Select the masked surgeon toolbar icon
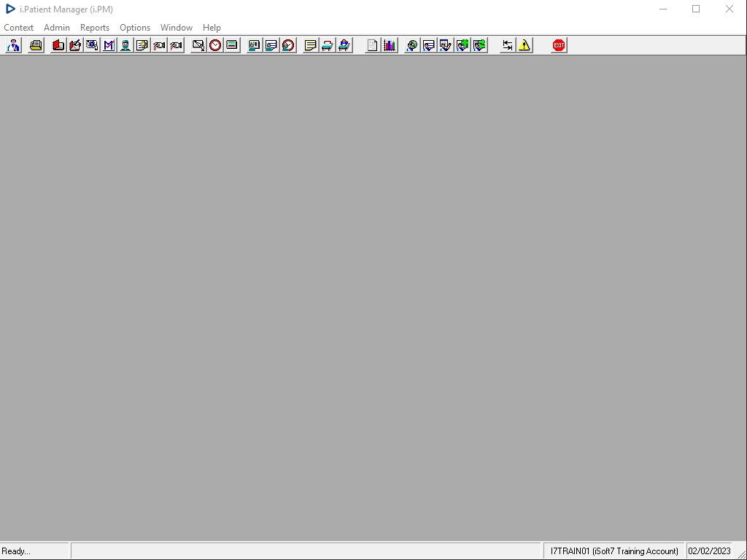This screenshot has width=747, height=560. pos(125,45)
